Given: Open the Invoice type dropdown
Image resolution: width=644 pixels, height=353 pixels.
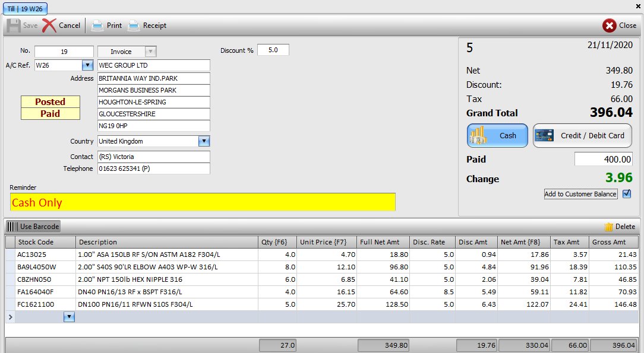Looking at the screenshot, I should point(150,52).
